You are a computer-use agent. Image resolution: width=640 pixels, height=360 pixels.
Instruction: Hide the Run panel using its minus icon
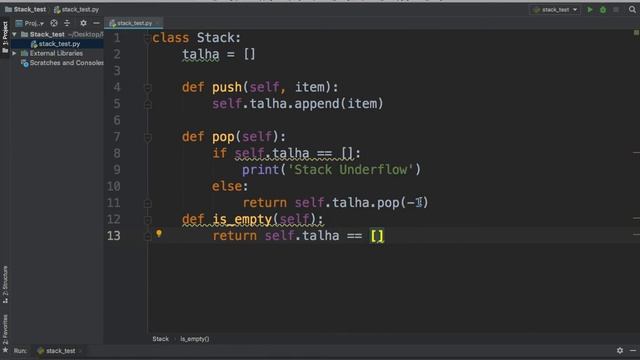point(633,350)
